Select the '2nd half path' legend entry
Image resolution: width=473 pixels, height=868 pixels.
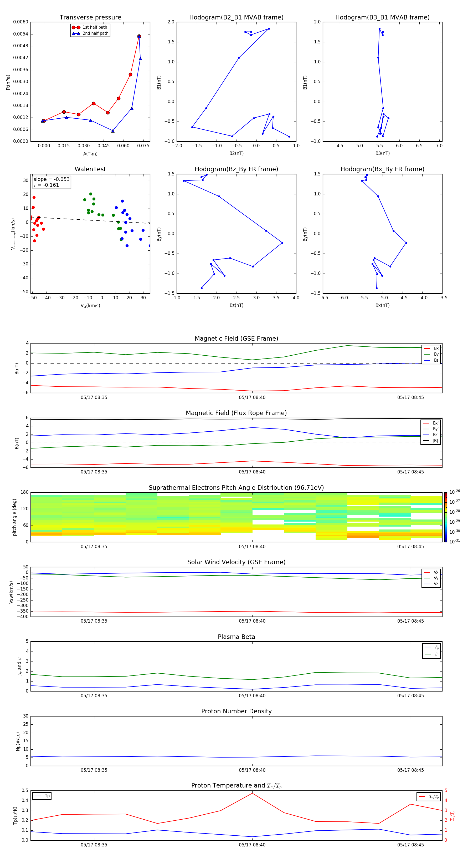[90, 33]
